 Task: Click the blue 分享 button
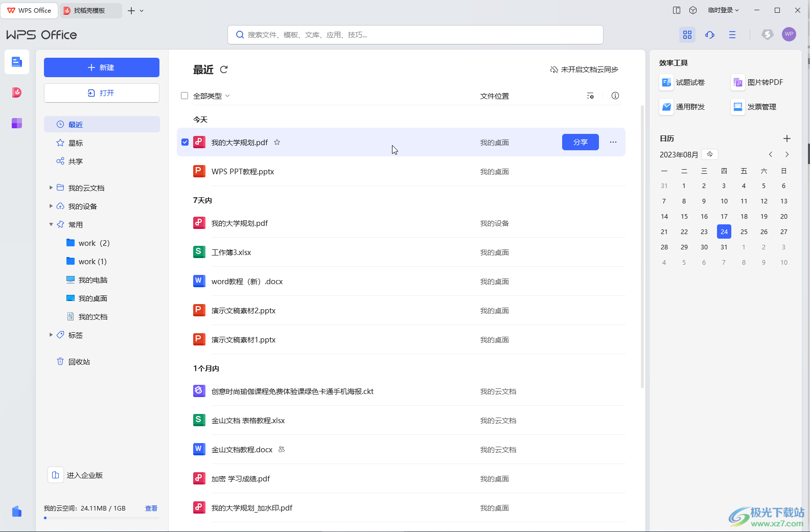581,142
